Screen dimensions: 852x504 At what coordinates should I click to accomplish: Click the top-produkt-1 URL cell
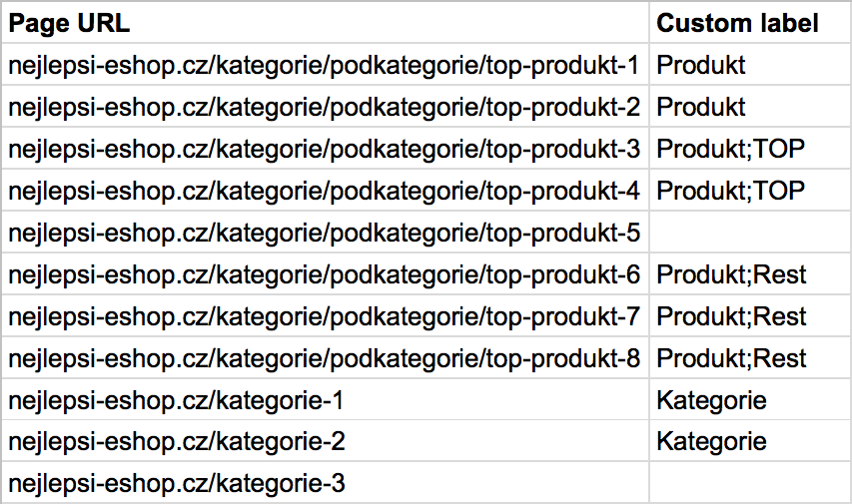[x=325, y=65]
